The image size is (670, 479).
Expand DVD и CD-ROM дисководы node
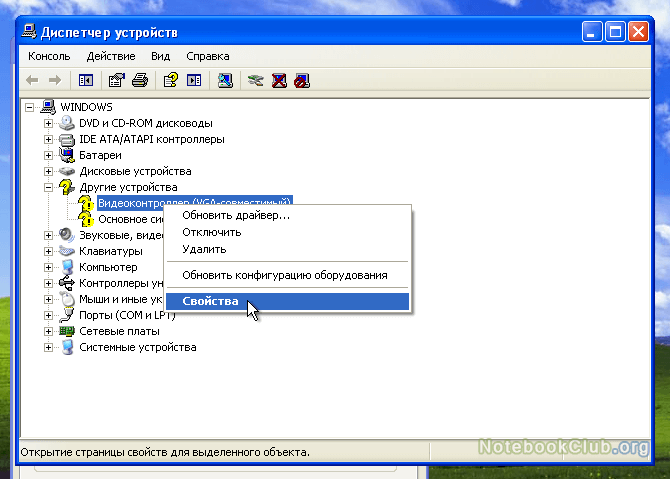coord(48,123)
